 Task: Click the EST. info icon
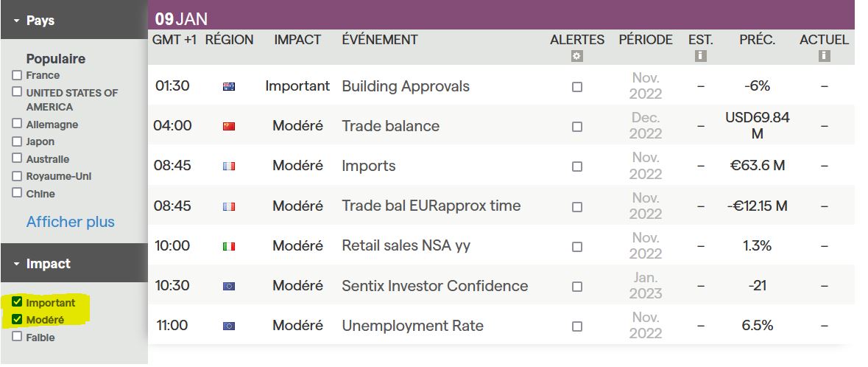(x=700, y=56)
